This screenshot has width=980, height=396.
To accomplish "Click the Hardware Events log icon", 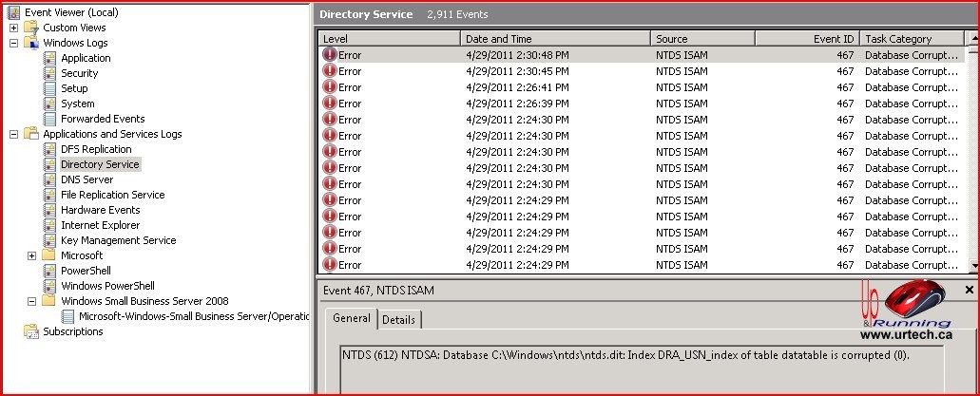I will coord(50,210).
